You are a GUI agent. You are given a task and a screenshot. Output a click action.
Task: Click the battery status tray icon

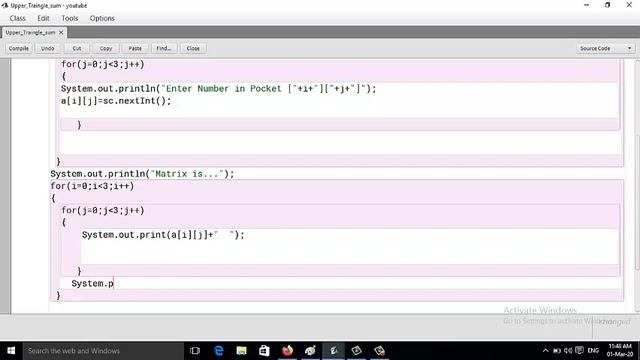[x=557, y=351]
